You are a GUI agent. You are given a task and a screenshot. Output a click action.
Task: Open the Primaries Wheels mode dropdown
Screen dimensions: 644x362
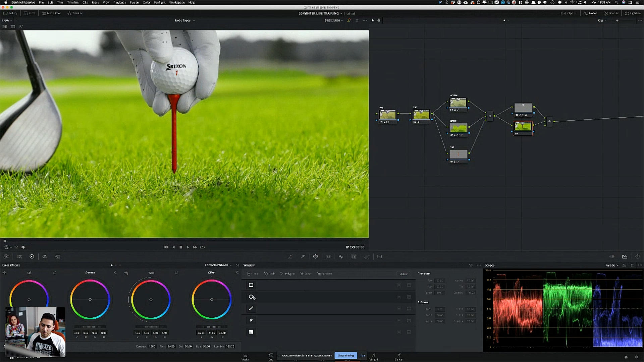click(218, 265)
